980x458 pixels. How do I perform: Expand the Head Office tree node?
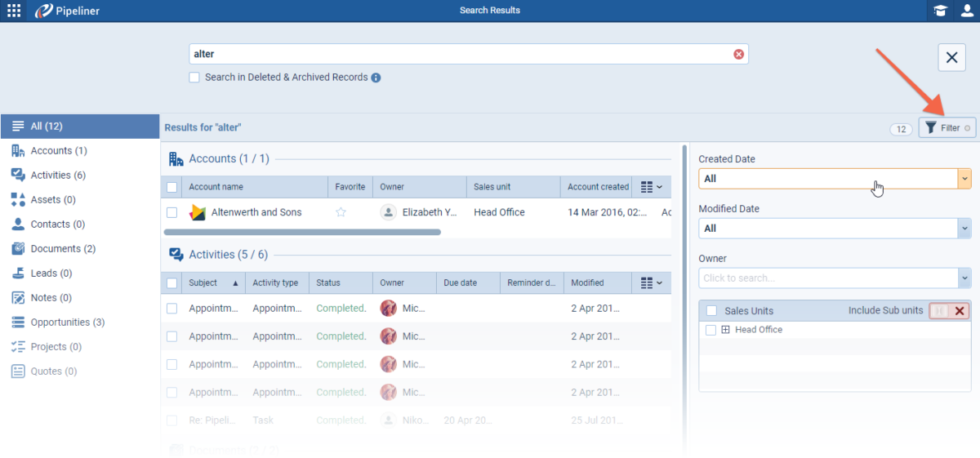click(725, 330)
